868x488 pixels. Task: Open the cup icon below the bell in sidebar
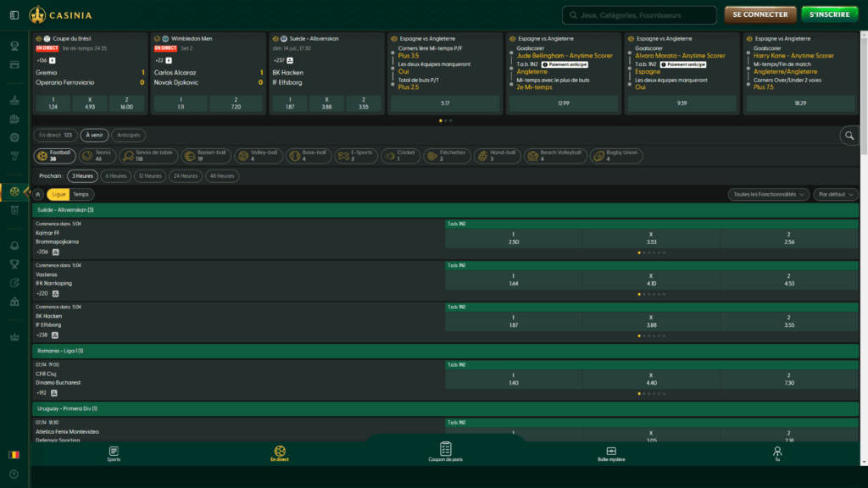pos(14,264)
